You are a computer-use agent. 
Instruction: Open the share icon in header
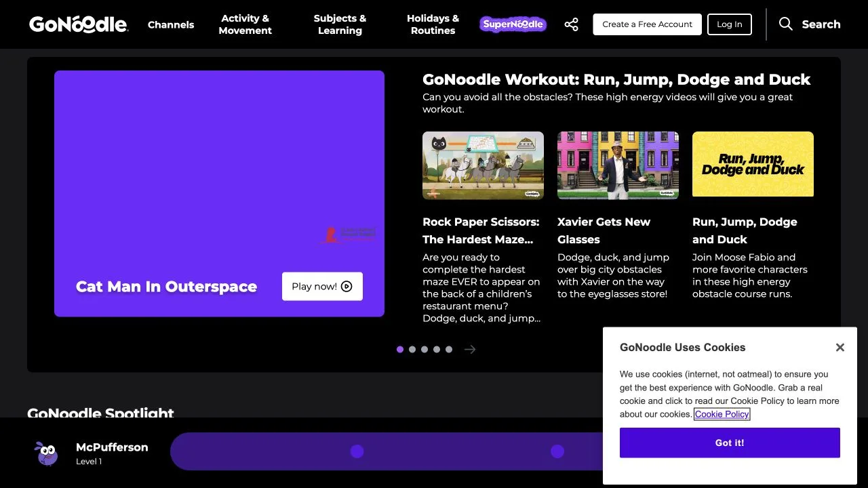coord(572,24)
